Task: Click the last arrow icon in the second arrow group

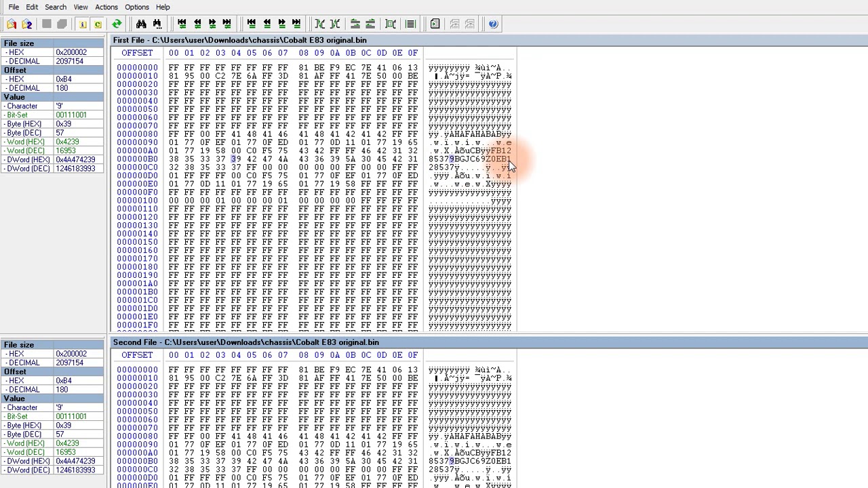Action: tap(296, 24)
